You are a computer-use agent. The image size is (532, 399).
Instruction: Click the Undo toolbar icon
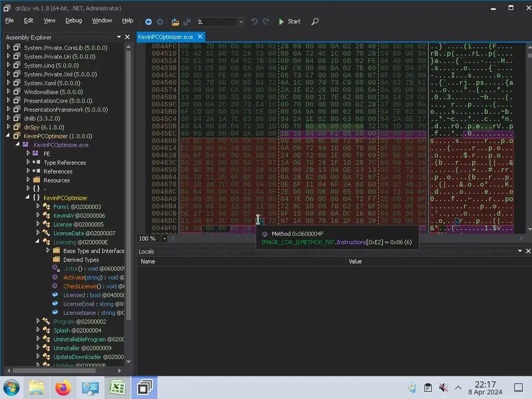(x=254, y=22)
